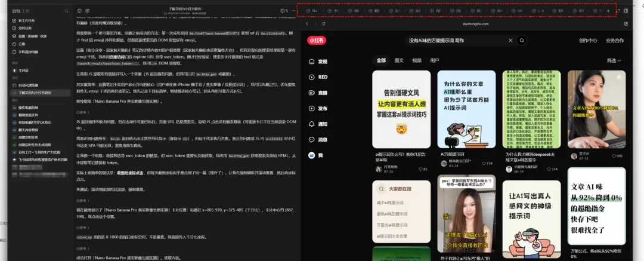Click the new chat compose icon in header

(88, 11)
